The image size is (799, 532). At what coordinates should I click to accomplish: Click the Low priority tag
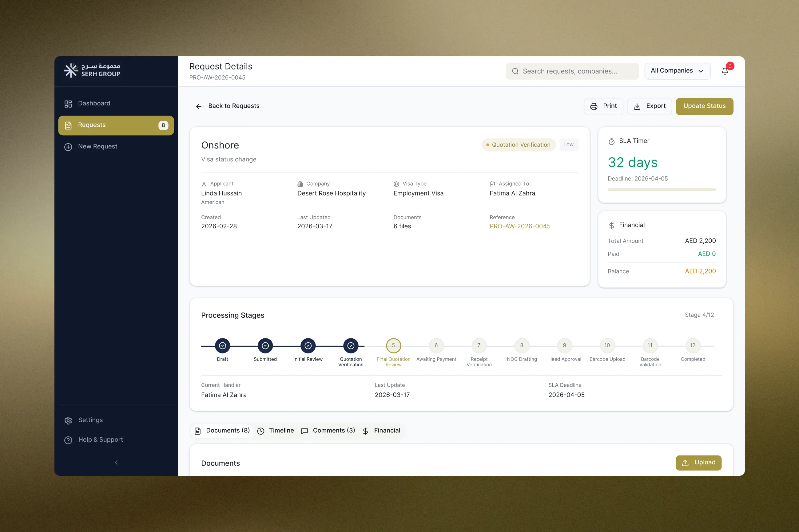(569, 145)
